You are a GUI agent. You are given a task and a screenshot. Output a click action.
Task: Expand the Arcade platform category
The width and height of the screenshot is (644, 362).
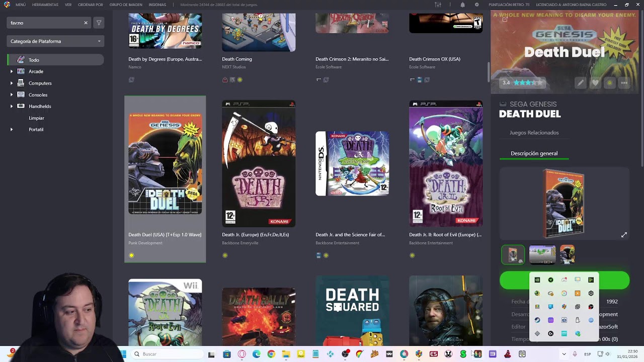pyautogui.click(x=12, y=71)
